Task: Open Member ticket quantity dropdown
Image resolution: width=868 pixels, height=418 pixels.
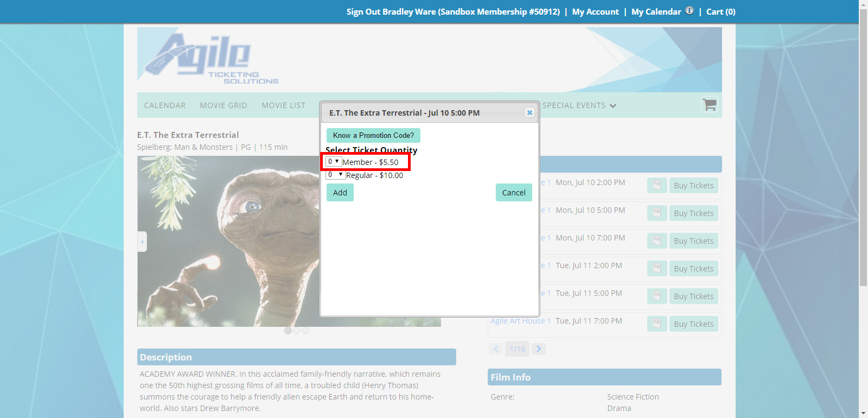Action: [334, 161]
